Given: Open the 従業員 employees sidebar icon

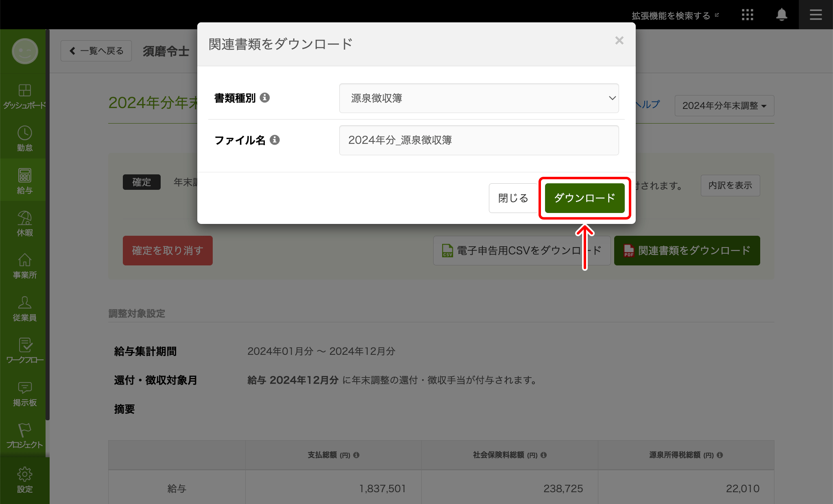Looking at the screenshot, I should [x=24, y=308].
